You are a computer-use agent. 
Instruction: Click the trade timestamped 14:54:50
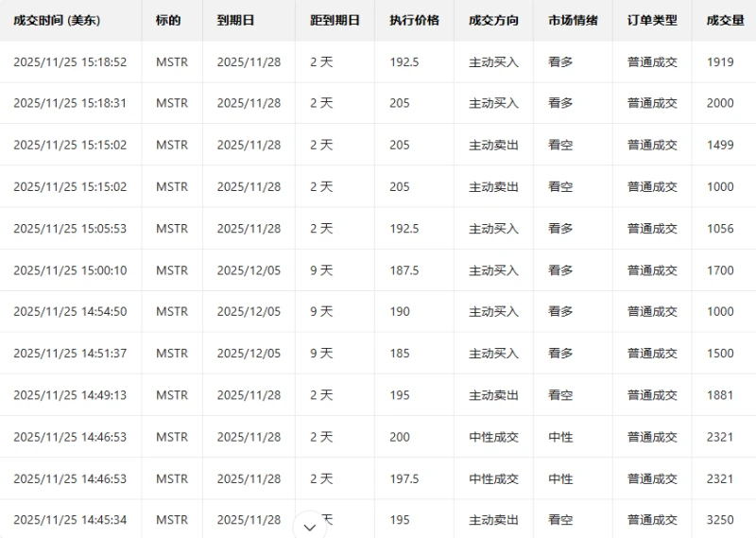tap(70, 312)
